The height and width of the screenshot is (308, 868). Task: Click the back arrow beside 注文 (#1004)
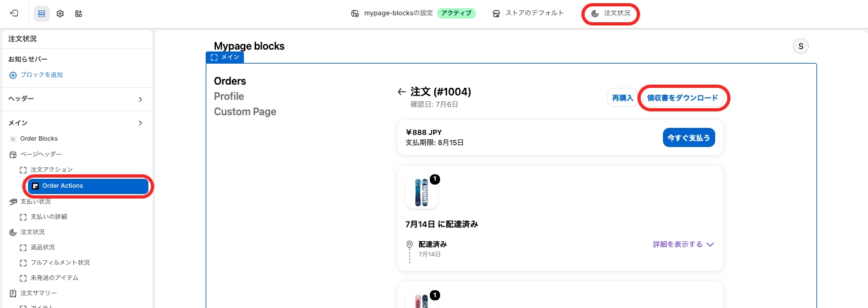[x=402, y=92]
